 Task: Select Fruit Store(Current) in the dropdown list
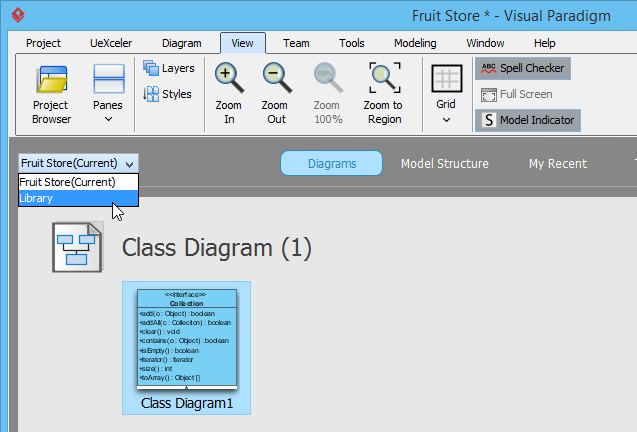[78, 182]
